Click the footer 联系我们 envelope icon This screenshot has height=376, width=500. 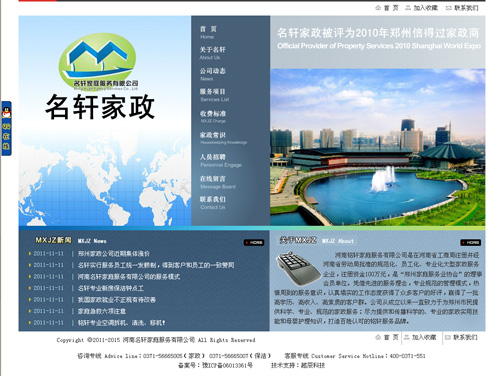(x=461, y=337)
